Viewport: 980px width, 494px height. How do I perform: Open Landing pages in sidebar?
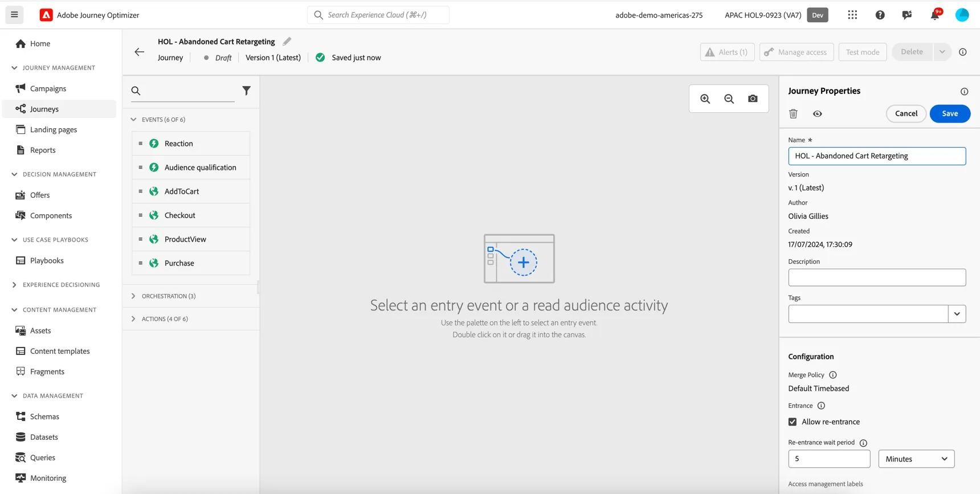pos(59,129)
